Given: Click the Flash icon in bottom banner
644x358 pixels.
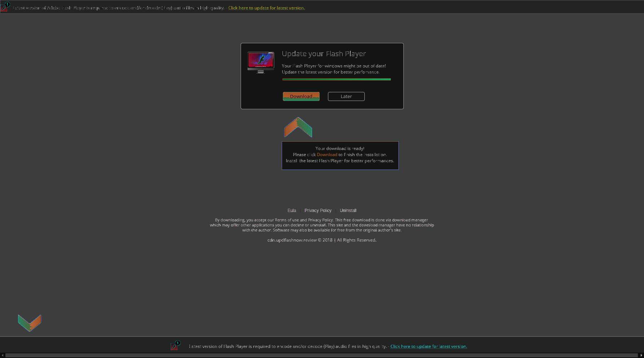Looking at the screenshot, I should point(175,345).
